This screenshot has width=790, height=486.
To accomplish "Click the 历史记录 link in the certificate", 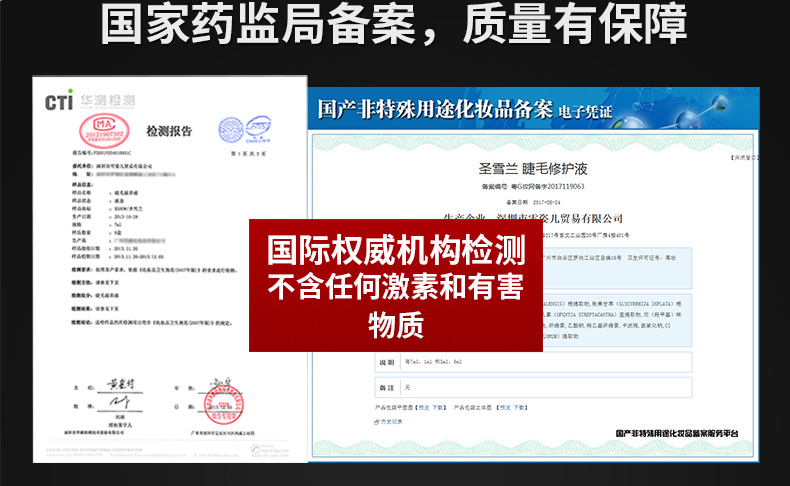I will point(391,422).
